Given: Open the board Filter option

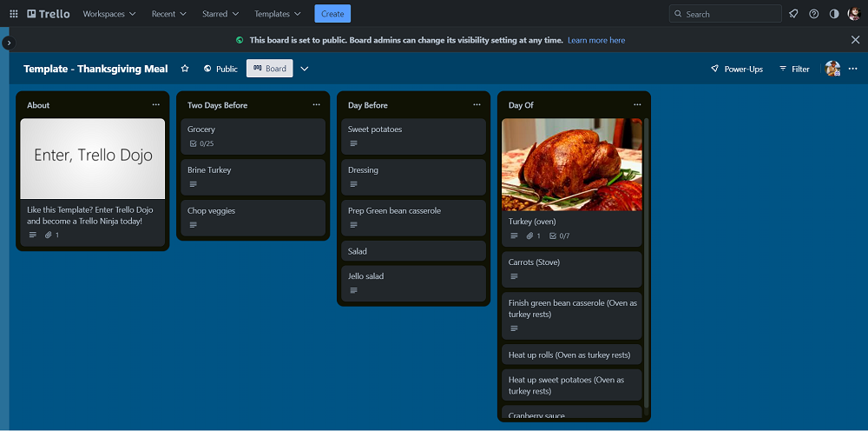Looking at the screenshot, I should coord(794,69).
